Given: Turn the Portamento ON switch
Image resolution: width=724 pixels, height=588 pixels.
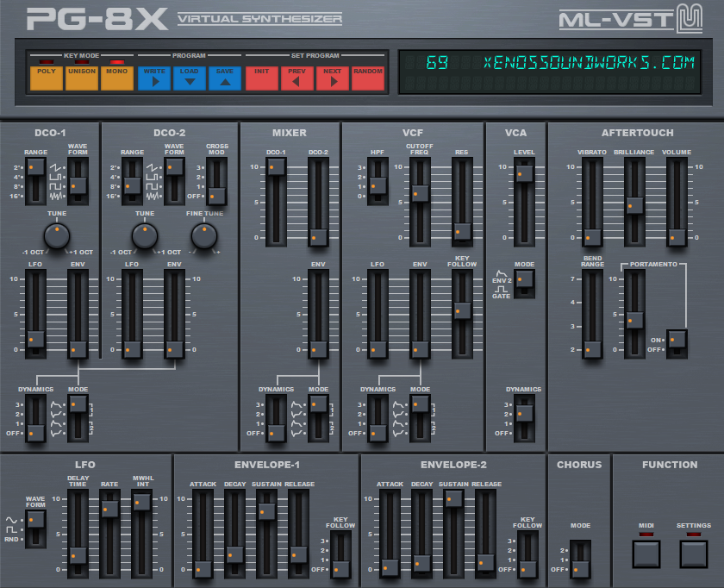Looking at the screenshot, I should click(x=677, y=337).
